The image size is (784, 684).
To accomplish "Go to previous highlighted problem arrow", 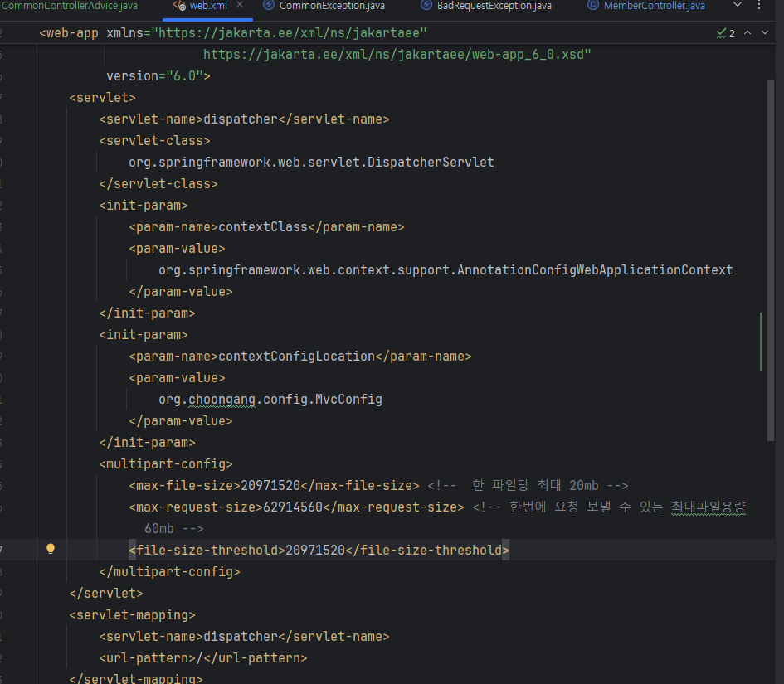I will point(747,33).
